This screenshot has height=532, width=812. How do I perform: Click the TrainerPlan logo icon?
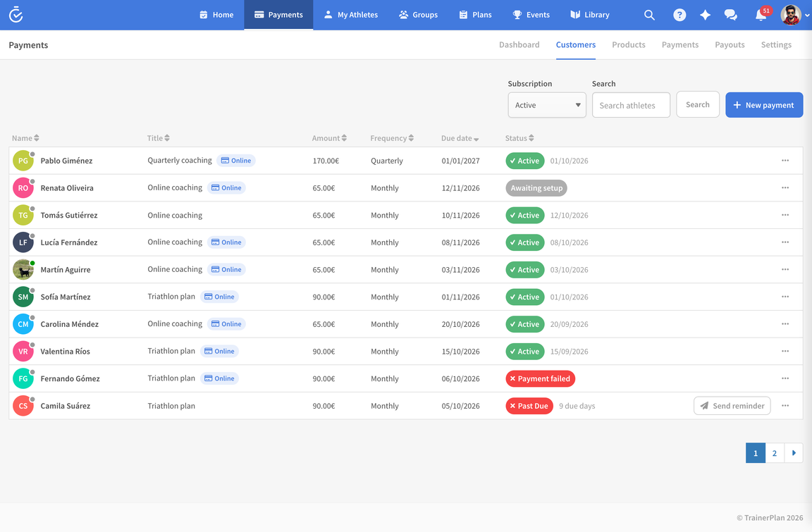tap(16, 15)
